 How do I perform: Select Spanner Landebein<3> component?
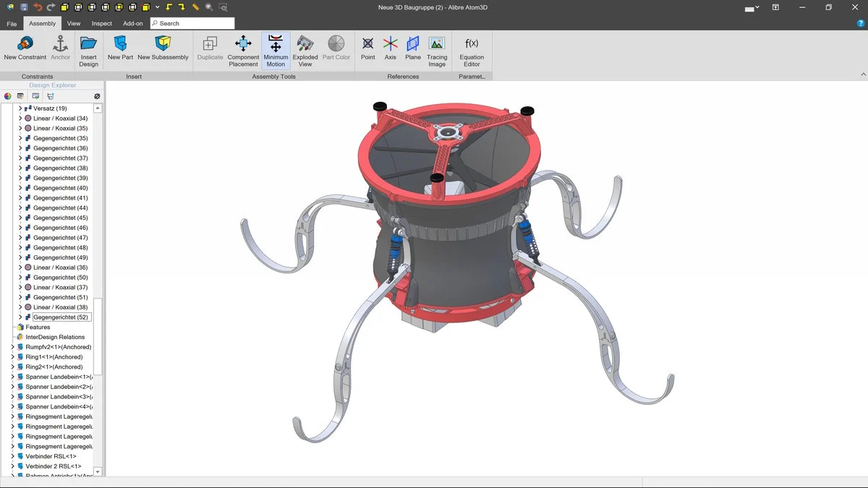(x=59, y=397)
